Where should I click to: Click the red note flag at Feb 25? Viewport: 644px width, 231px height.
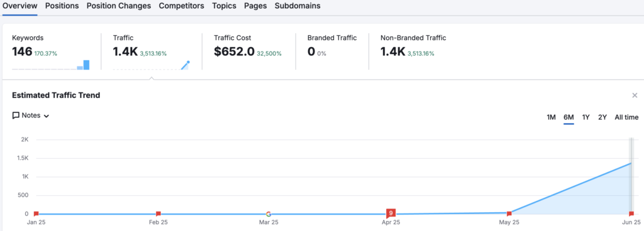point(158,213)
